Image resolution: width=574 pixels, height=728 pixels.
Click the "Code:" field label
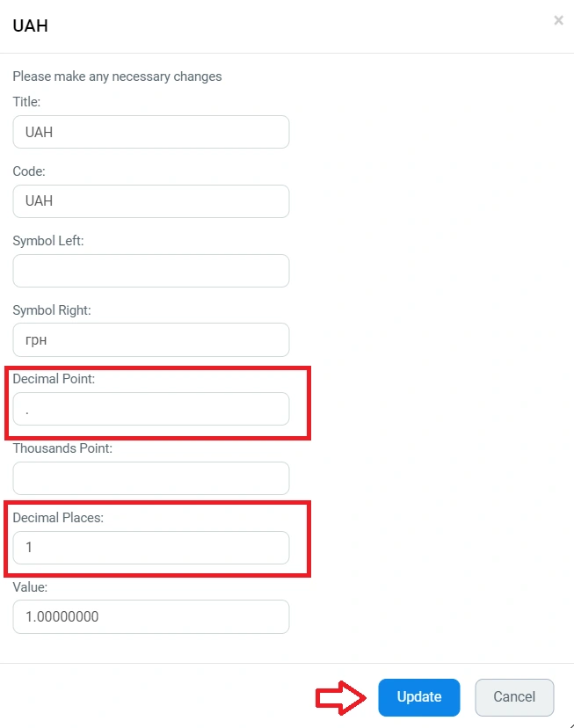(28, 171)
